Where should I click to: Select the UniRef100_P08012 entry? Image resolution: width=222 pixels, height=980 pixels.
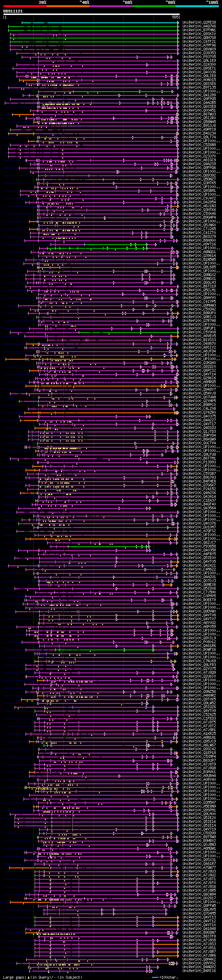pos(199,642)
